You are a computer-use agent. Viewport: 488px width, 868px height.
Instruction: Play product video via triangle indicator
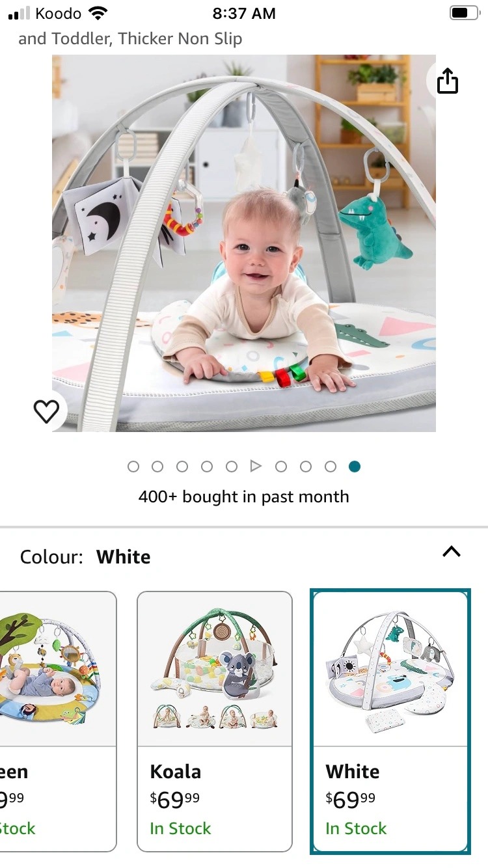click(x=256, y=467)
